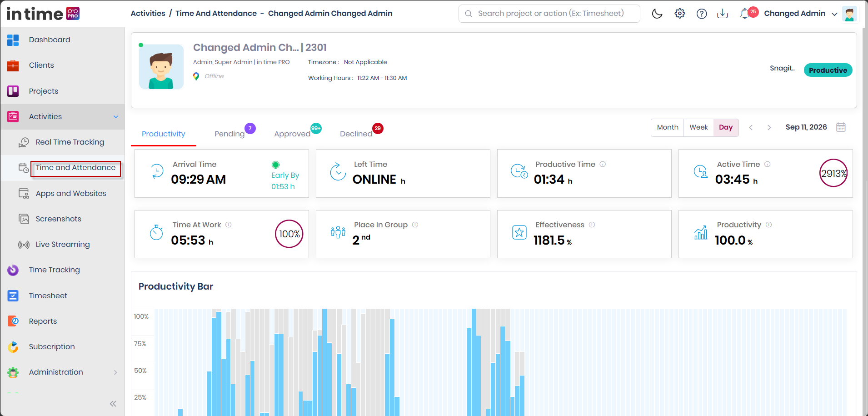Focus the search project or action field
The image size is (868, 416).
point(549,14)
